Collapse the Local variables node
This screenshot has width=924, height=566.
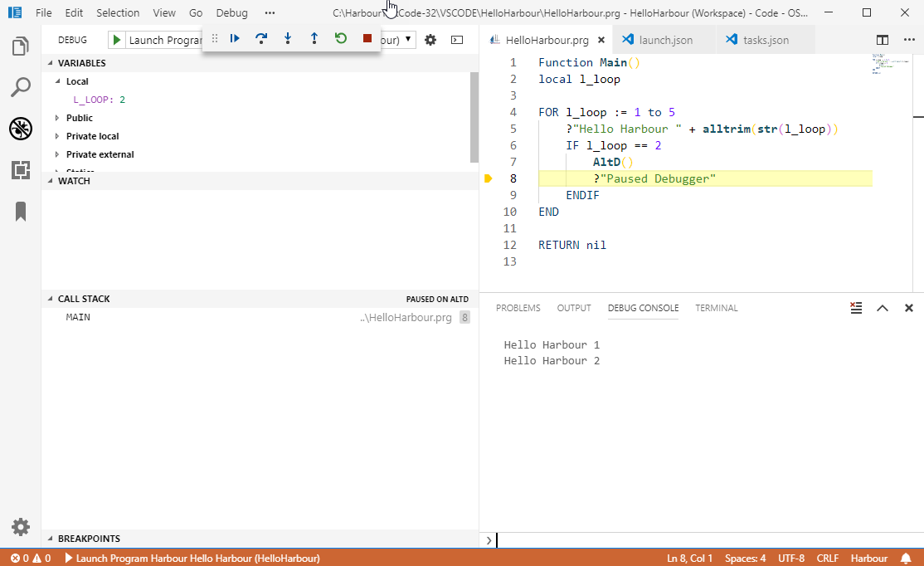[77, 81]
